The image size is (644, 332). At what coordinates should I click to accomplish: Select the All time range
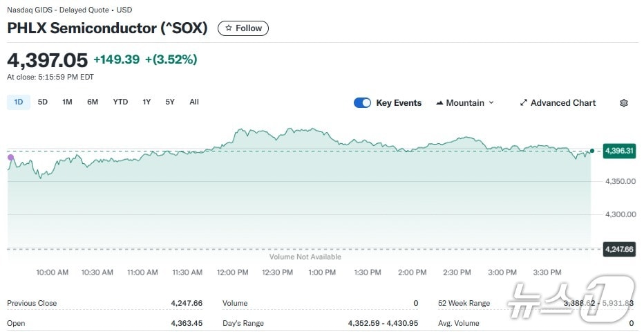194,102
